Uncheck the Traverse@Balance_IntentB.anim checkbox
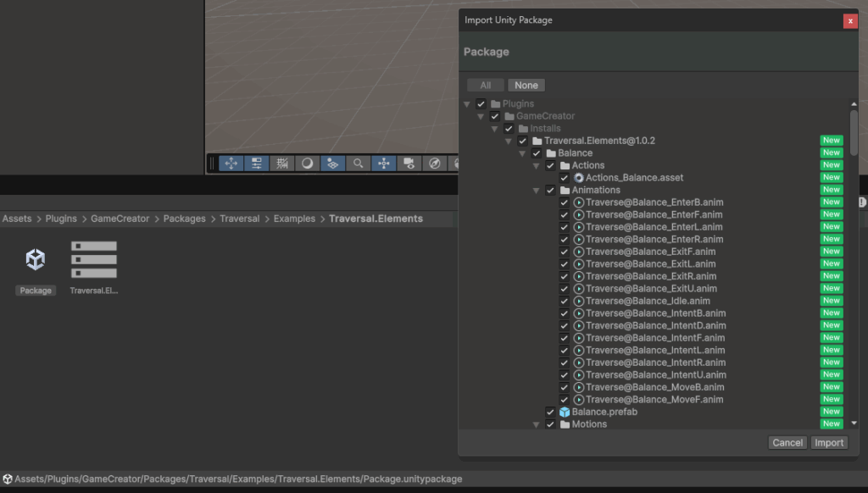The image size is (868, 493). 564,313
